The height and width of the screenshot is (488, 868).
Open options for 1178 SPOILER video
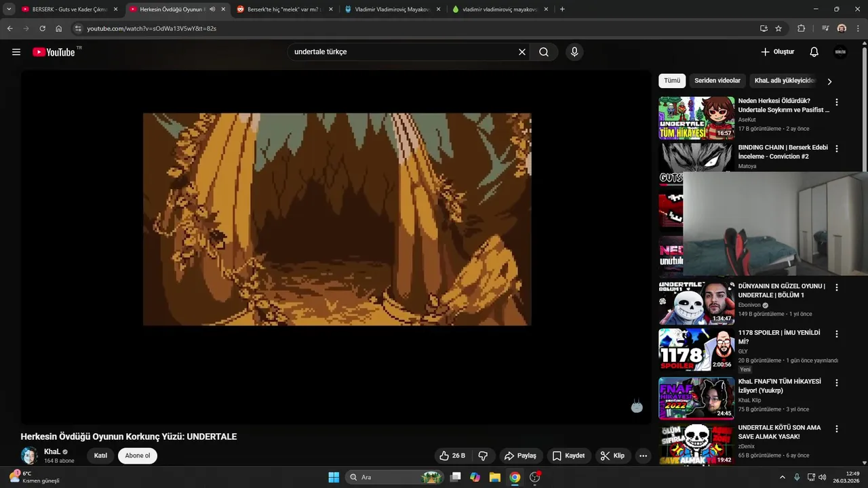[837, 334]
